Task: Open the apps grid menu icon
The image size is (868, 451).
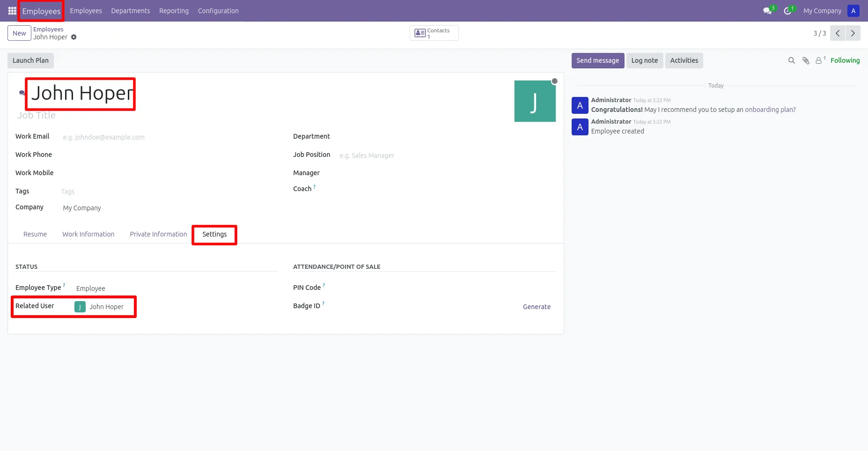Action: click(12, 11)
